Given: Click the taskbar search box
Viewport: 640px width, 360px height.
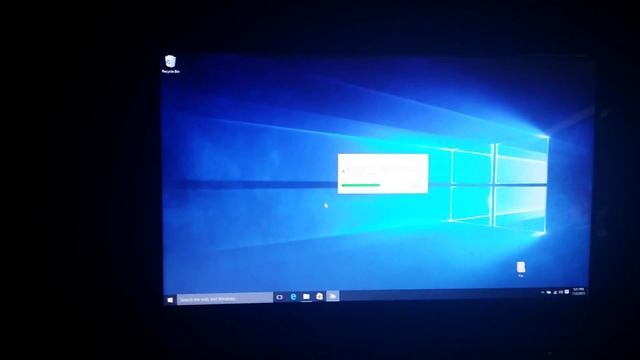Looking at the screenshot, I should [x=225, y=298].
